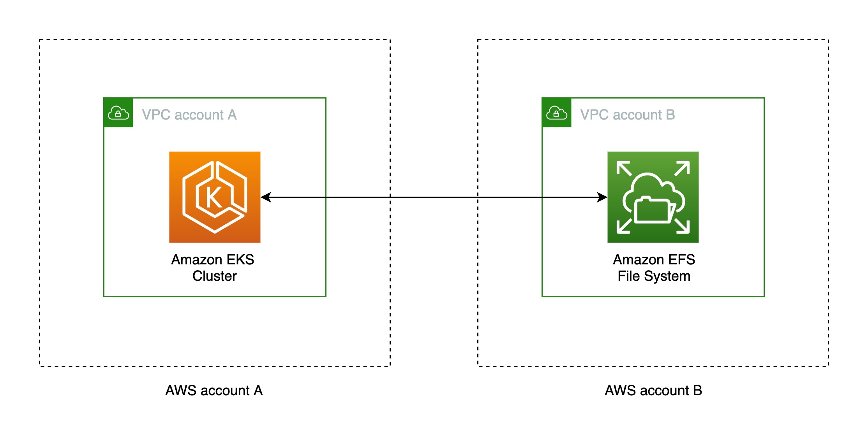Select the 'VPC account A' label
The width and height of the screenshot is (868, 440).
189,115
